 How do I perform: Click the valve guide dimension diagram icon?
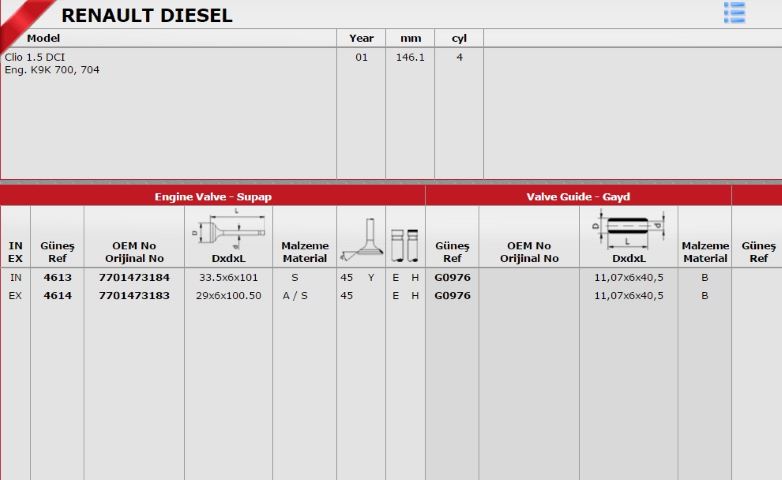(x=629, y=230)
